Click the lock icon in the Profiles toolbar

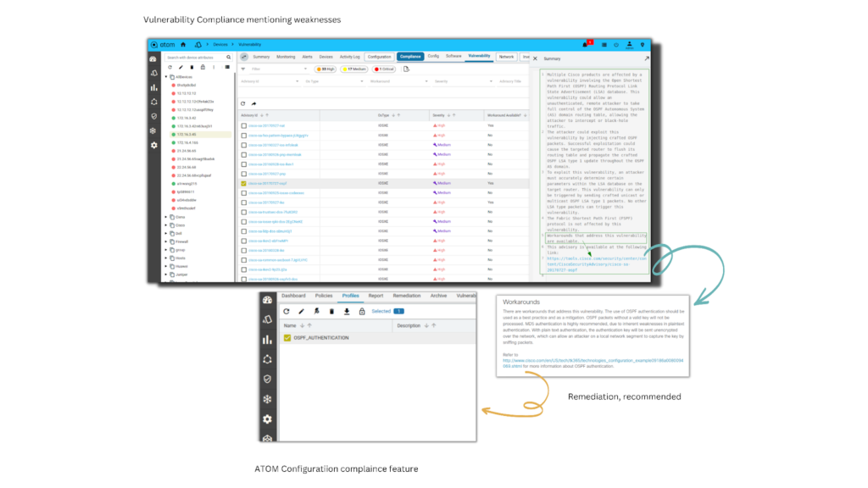(x=362, y=312)
